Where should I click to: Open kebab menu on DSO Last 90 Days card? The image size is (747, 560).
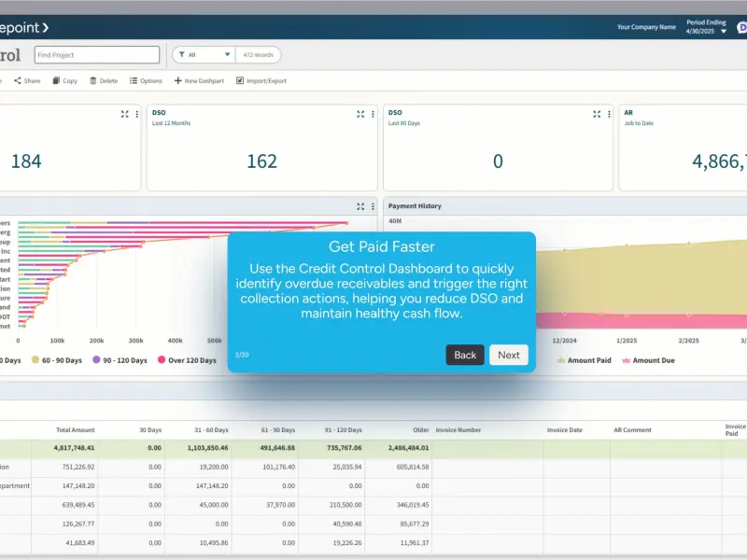coord(609,114)
